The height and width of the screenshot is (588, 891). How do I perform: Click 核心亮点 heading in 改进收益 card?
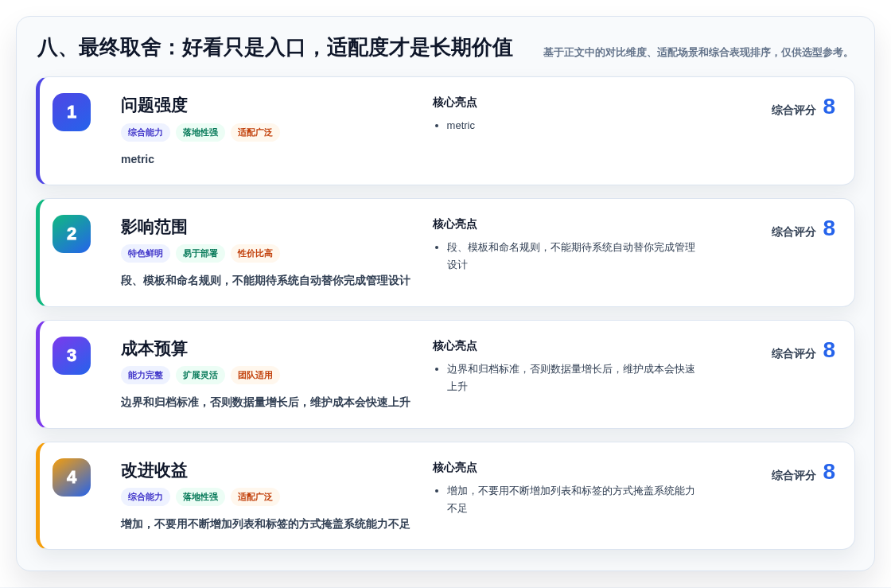coord(454,468)
